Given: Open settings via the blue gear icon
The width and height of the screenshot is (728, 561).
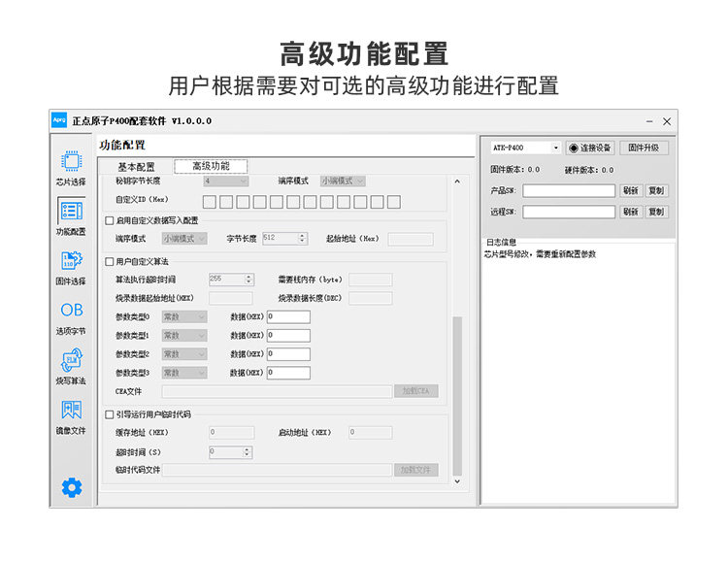Looking at the screenshot, I should pos(72,487).
